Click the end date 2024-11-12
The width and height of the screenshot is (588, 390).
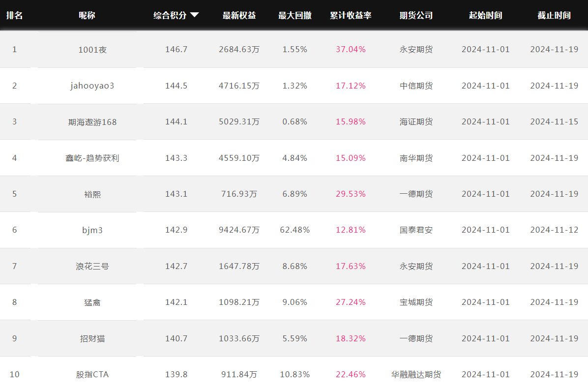[x=554, y=230]
